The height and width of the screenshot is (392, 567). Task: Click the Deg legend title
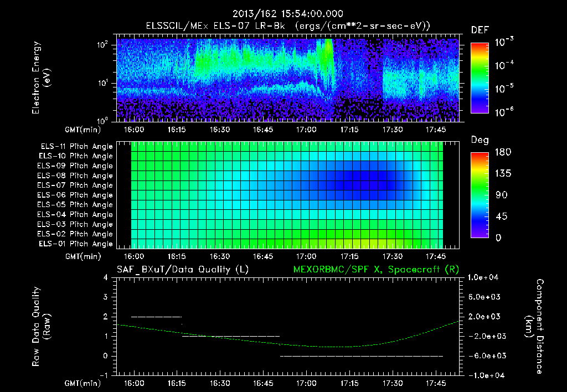(x=480, y=140)
